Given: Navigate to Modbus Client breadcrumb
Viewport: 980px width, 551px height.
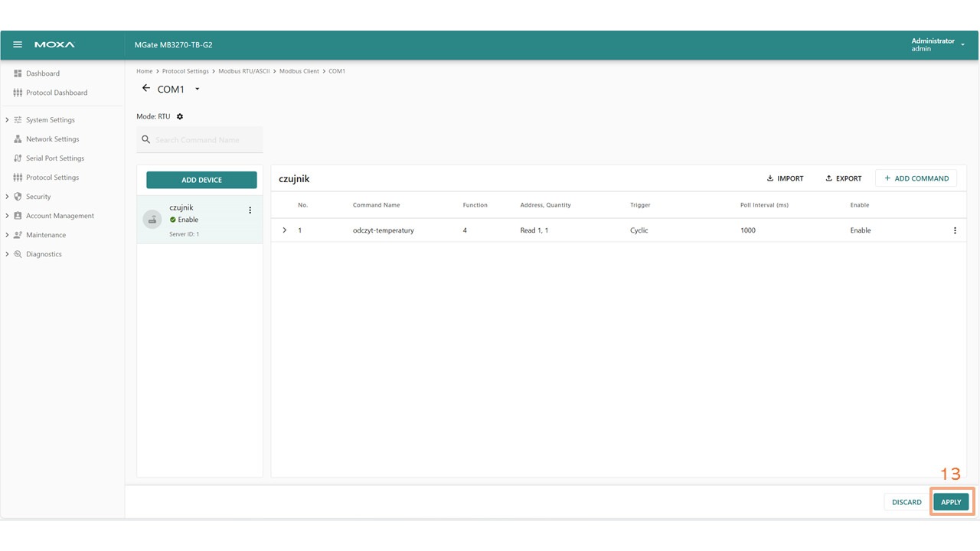Looking at the screenshot, I should (x=299, y=71).
